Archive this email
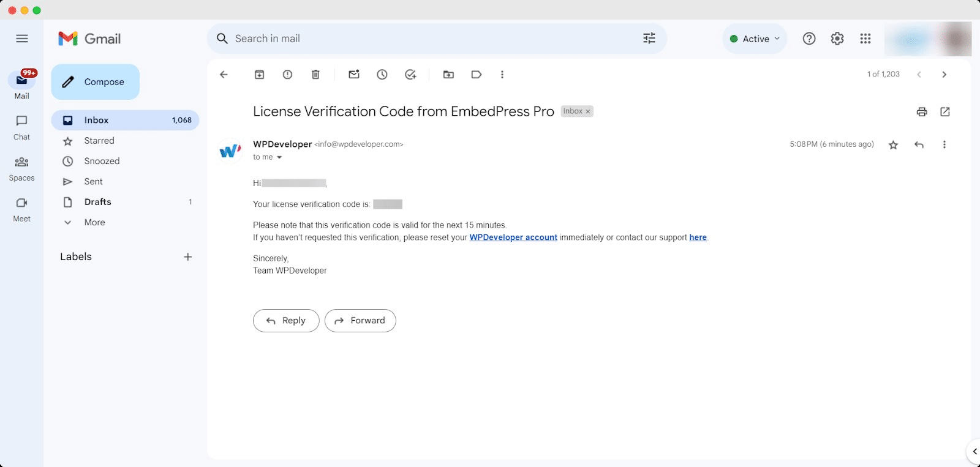Screen dimensions: 980x467 coord(260,75)
